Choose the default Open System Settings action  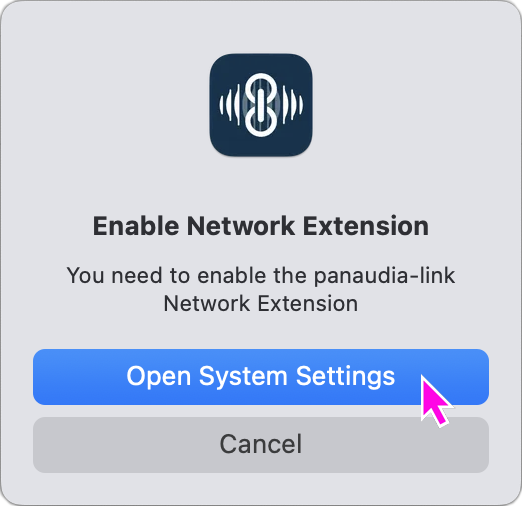click(x=261, y=377)
